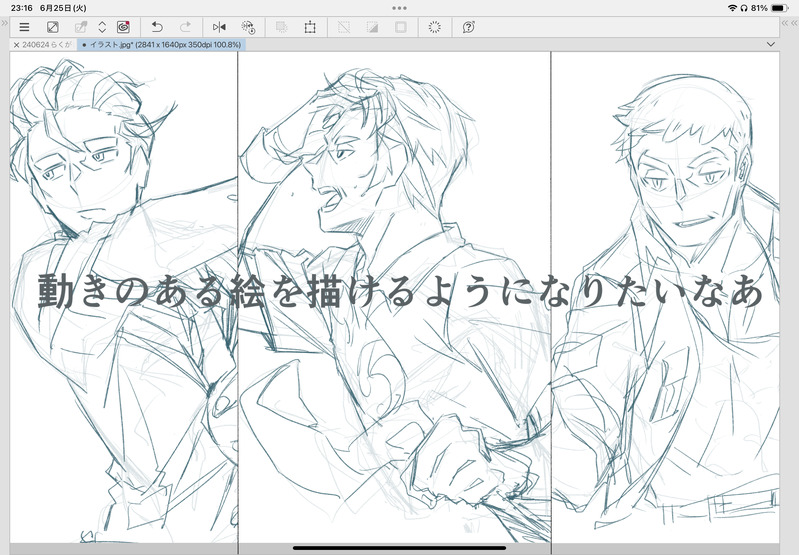799x555 pixels.
Task: Click the selection border icon
Action: tap(401, 27)
